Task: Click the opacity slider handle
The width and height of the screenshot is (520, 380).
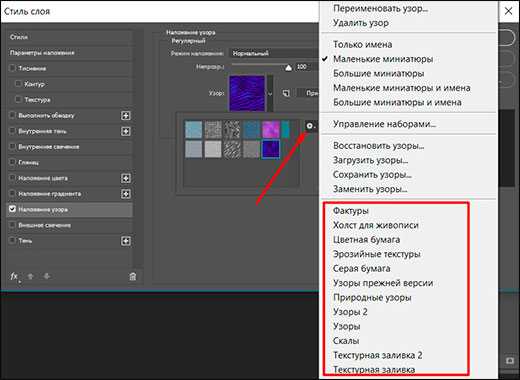Action: point(288,68)
